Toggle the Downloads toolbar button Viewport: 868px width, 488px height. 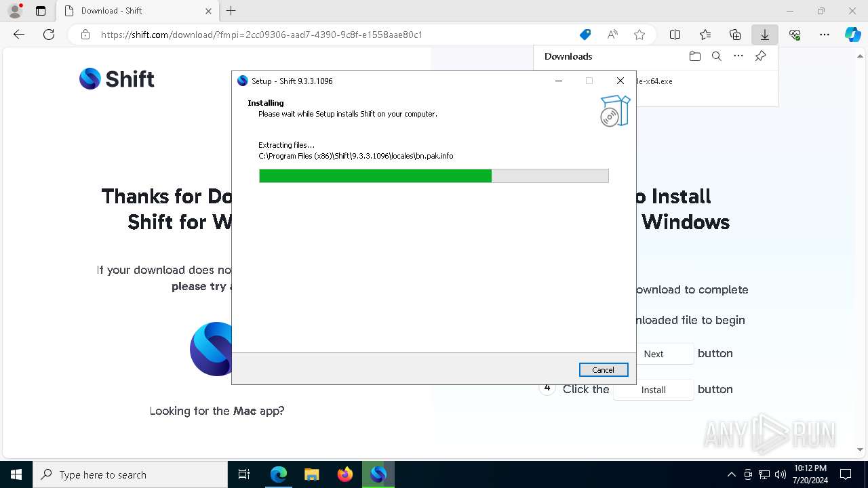tap(765, 35)
